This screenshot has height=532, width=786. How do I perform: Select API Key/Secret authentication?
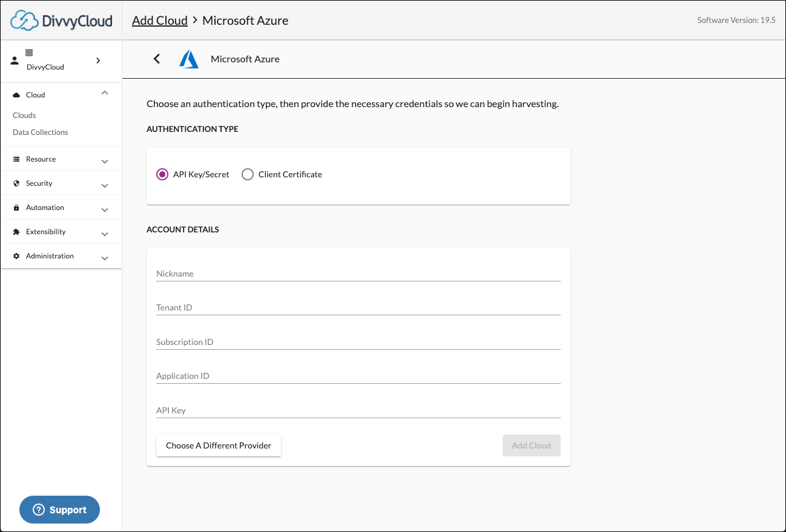(162, 174)
